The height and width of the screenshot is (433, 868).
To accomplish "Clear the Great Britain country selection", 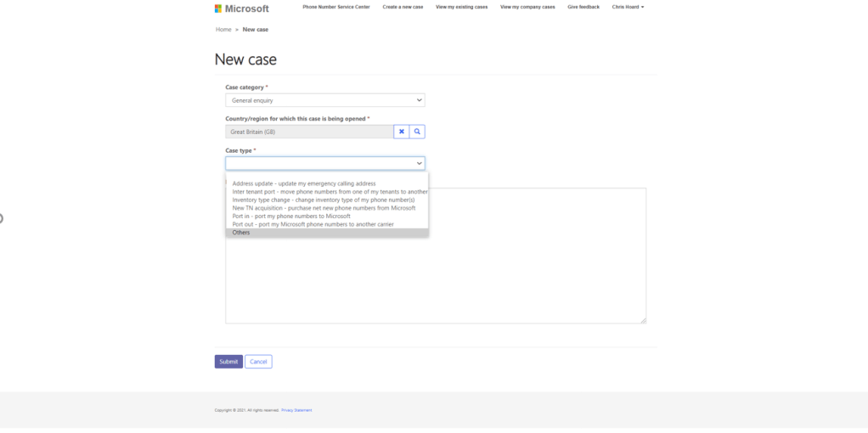I will click(x=402, y=132).
